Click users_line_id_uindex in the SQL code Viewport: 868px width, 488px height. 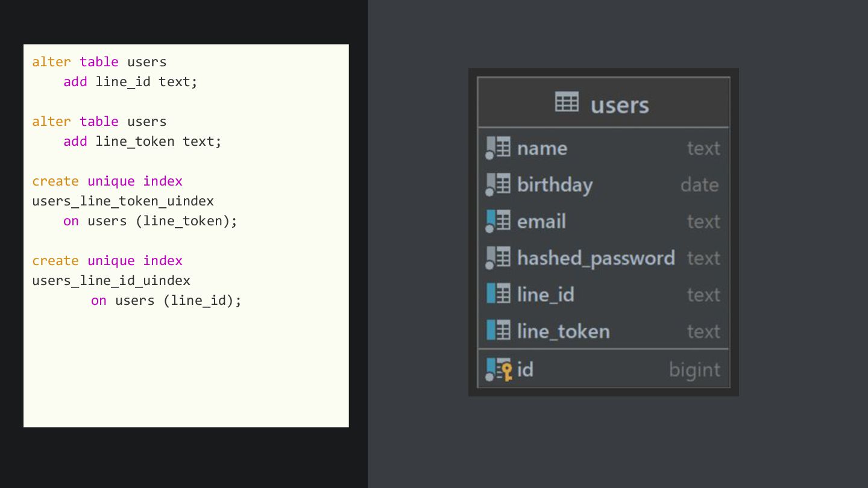pos(111,280)
